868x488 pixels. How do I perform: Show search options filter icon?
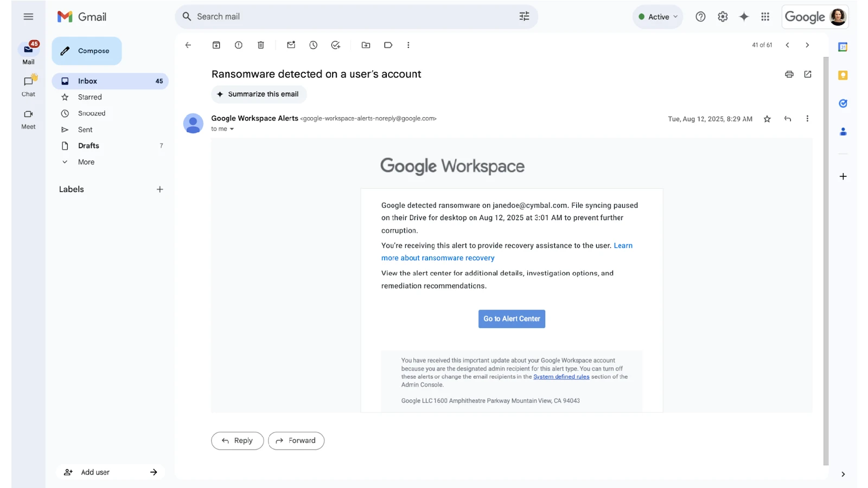tap(524, 17)
